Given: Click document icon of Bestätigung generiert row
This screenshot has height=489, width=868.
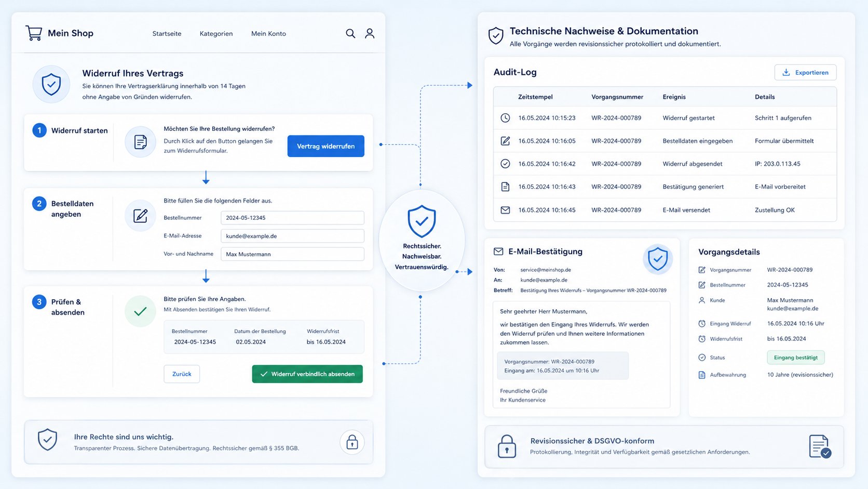Looking at the screenshot, I should (505, 187).
